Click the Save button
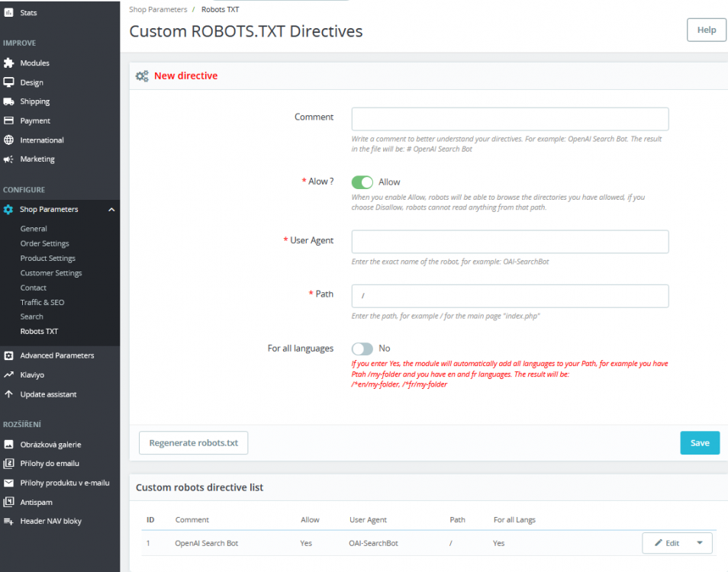 click(x=700, y=443)
